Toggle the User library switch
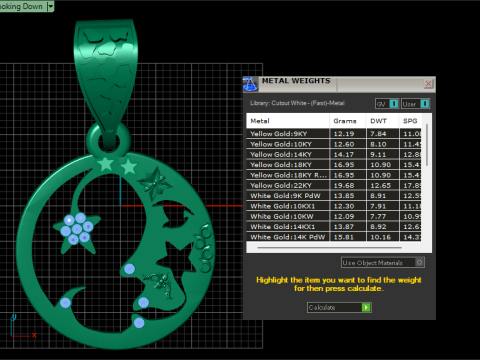The height and width of the screenshot is (360, 480). (415, 104)
